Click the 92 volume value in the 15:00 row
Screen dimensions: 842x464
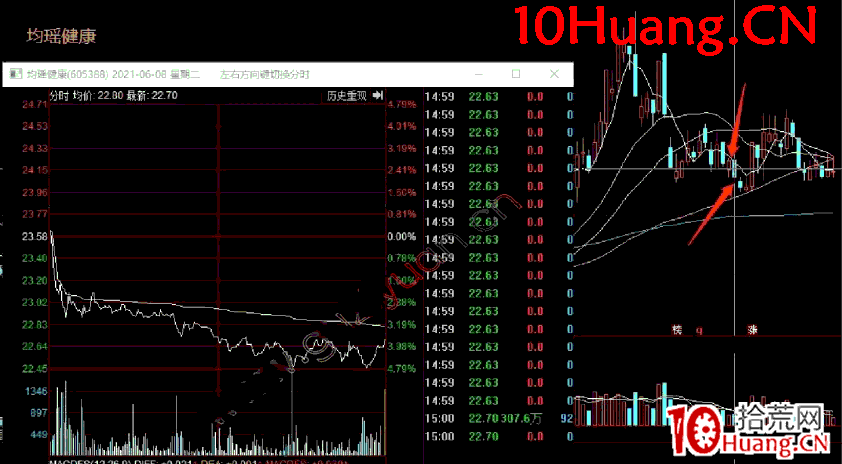(x=567, y=418)
